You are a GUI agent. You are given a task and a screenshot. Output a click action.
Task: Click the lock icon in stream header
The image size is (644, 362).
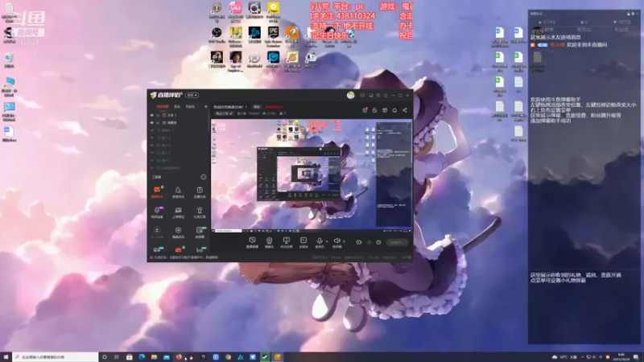(x=374, y=110)
